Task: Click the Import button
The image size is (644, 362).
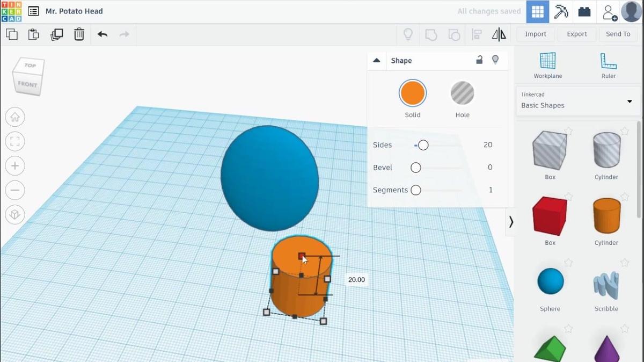Action: point(536,34)
